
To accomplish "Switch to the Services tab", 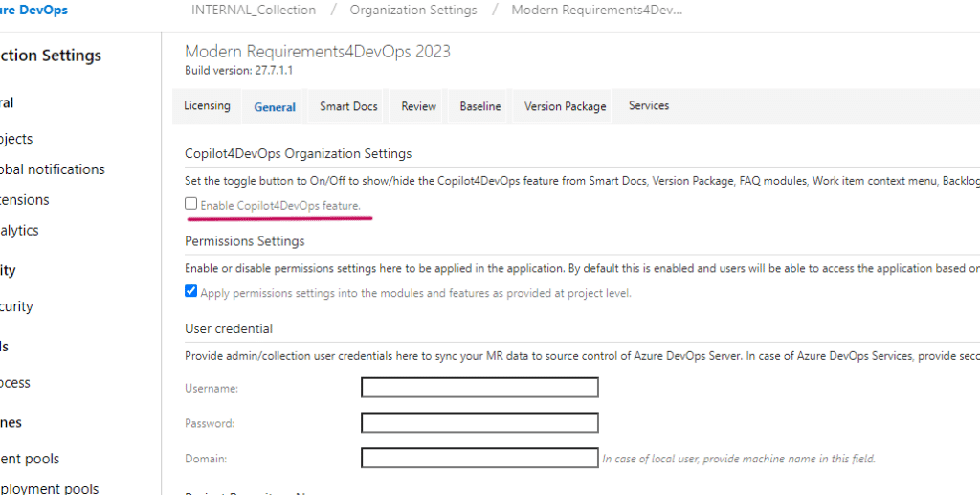I will (x=649, y=105).
